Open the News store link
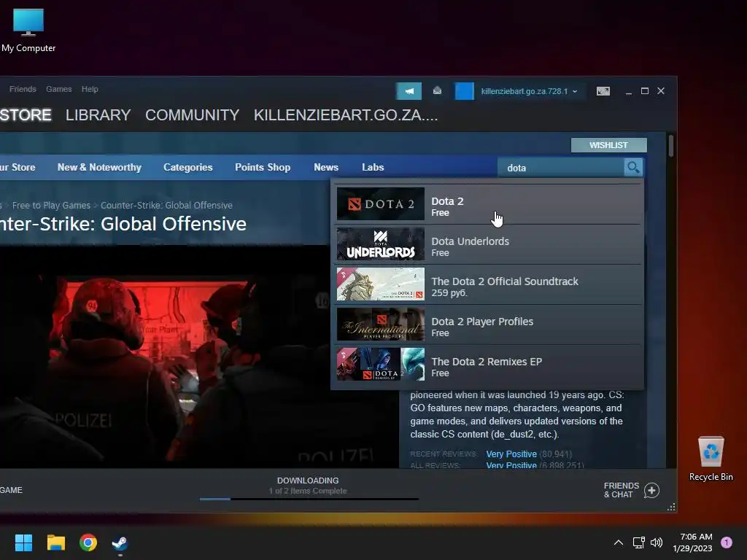This screenshot has height=560, width=747. [x=326, y=167]
